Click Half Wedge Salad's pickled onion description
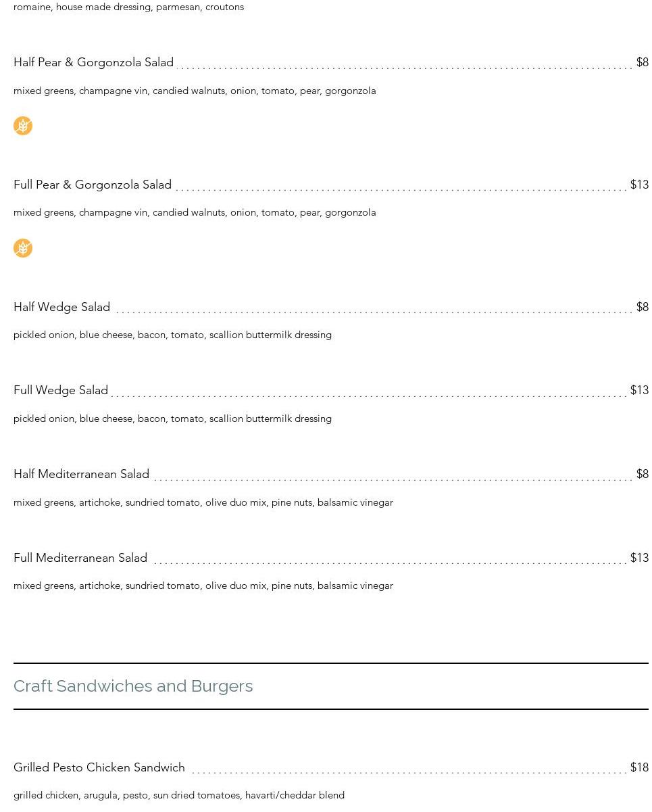 pos(172,335)
